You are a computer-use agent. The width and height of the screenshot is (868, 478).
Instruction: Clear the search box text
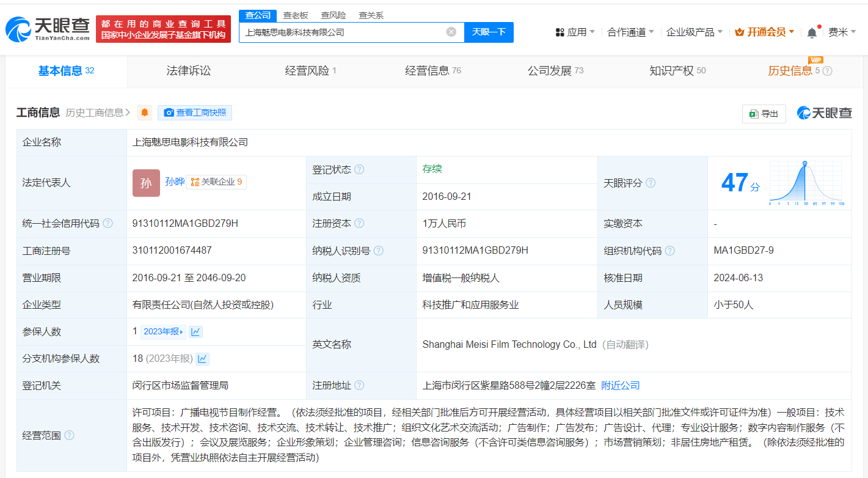click(x=451, y=32)
